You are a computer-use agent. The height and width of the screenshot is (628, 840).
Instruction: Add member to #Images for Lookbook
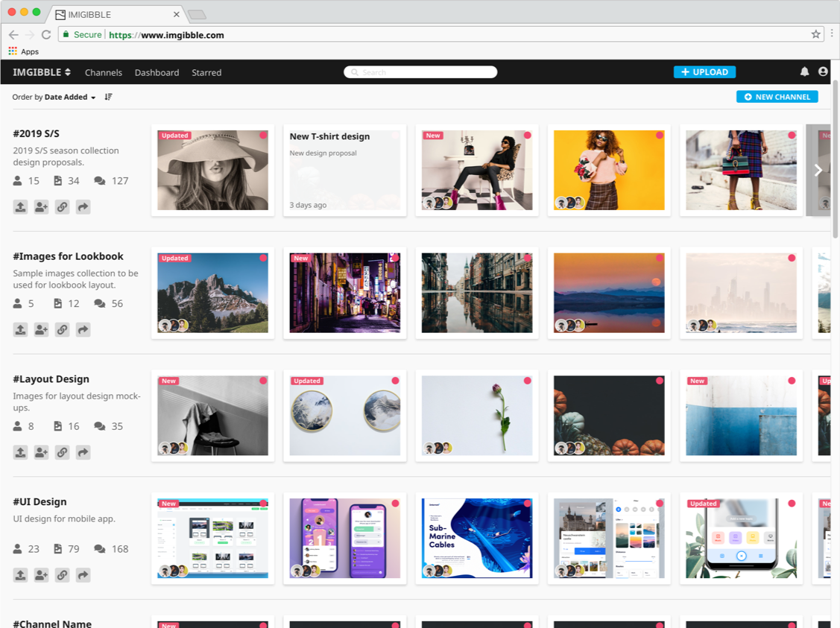click(x=41, y=329)
